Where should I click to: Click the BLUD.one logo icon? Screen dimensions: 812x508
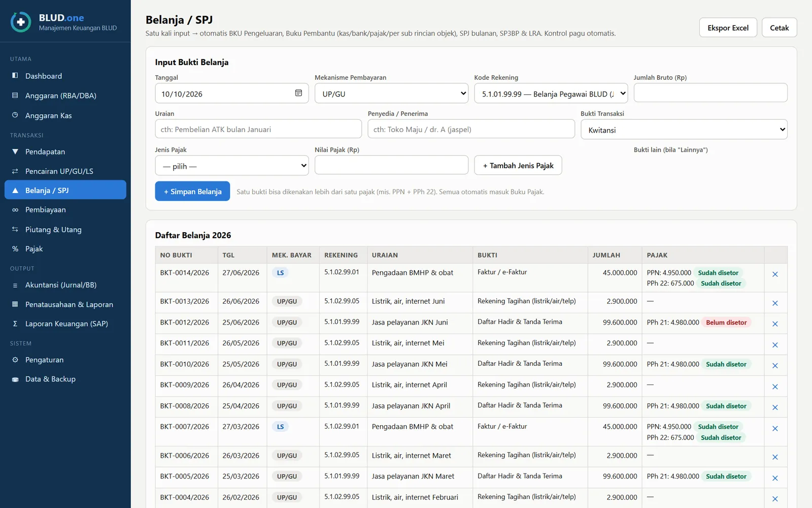tap(21, 22)
